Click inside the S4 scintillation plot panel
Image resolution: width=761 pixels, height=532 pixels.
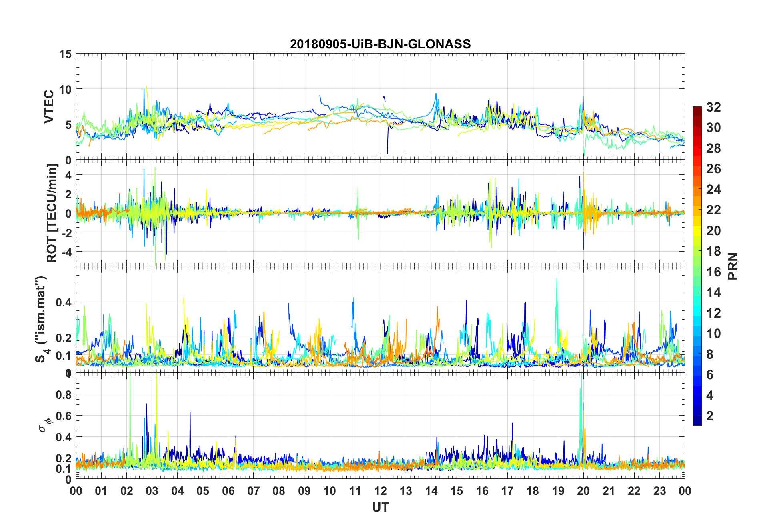pyautogui.click(x=380, y=319)
